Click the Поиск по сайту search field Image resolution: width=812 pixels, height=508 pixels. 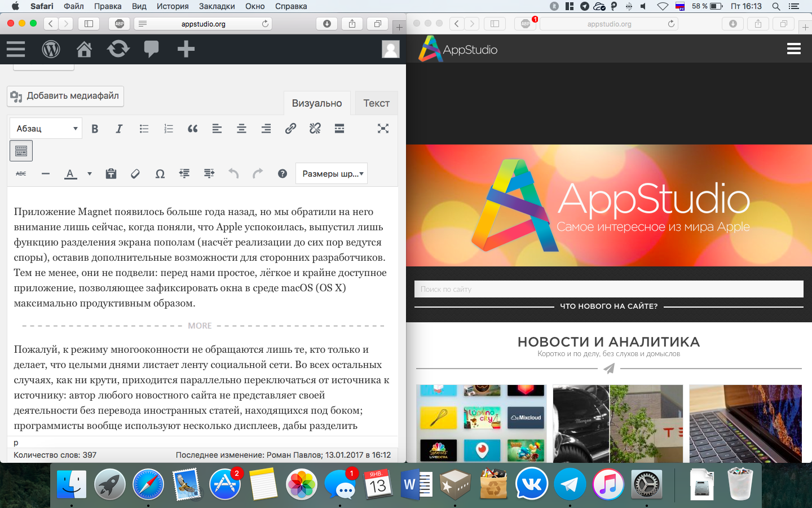point(608,289)
